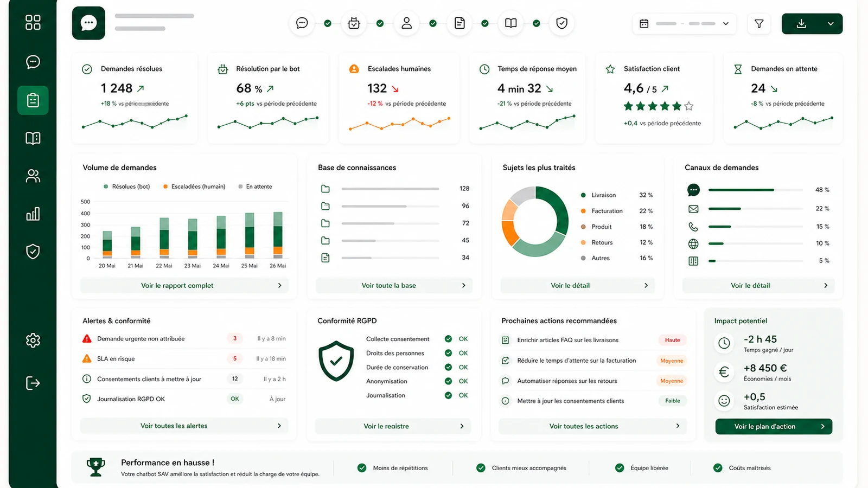
Task: Open the bar chart analytics sidebar icon
Action: 33,214
